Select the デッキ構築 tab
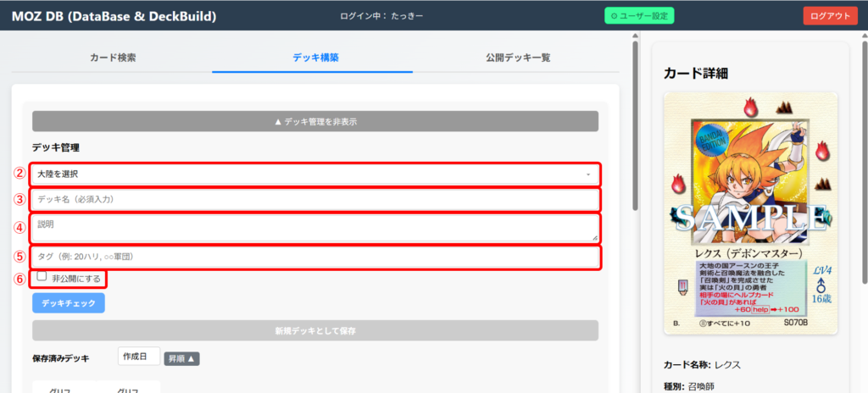Viewport: 868px width, 393px height. point(315,58)
